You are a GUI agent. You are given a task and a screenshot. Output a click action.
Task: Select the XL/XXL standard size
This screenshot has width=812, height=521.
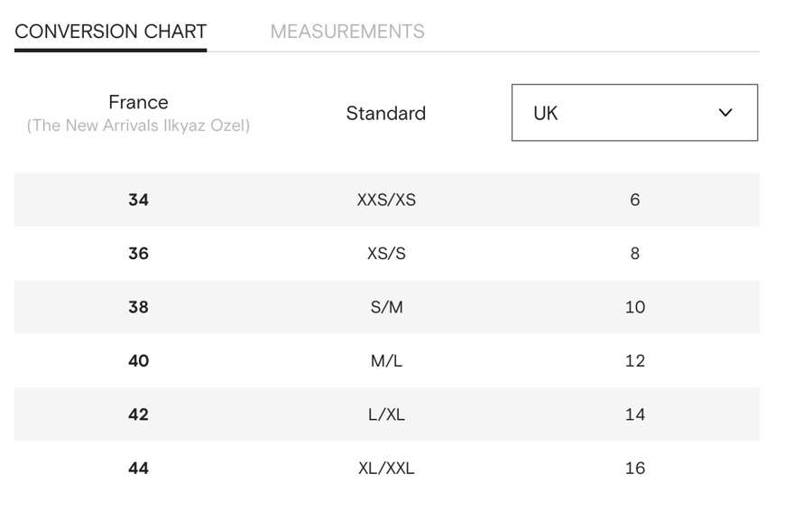tap(386, 469)
